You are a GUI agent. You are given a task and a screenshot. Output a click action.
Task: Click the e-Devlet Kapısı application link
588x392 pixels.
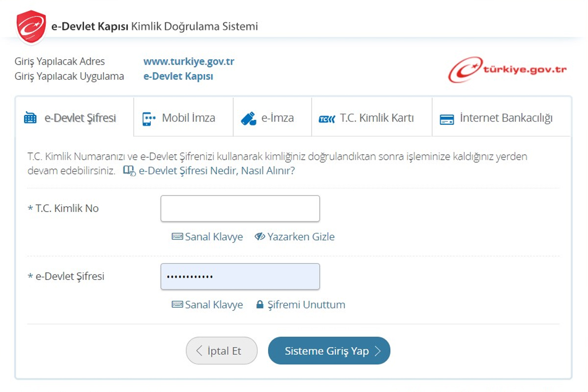click(x=178, y=76)
